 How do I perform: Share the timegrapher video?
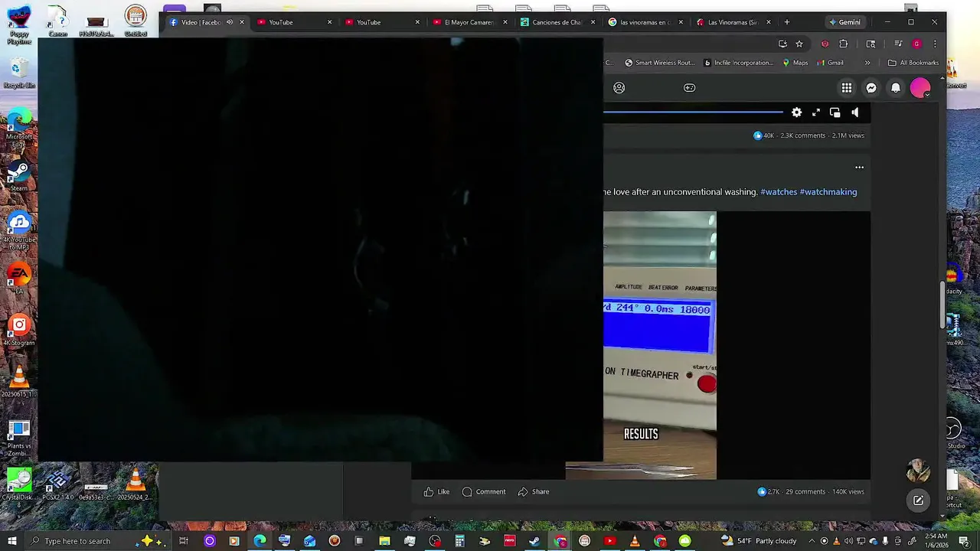[534, 492]
